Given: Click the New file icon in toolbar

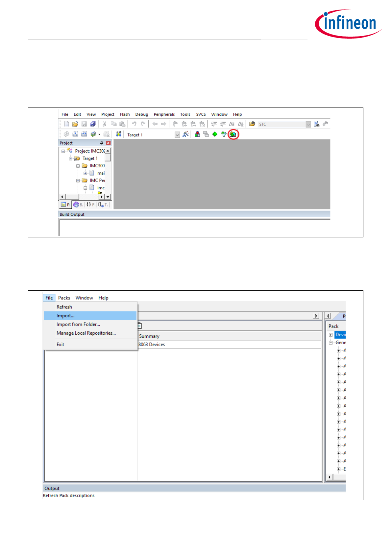Looking at the screenshot, I should [66, 124].
